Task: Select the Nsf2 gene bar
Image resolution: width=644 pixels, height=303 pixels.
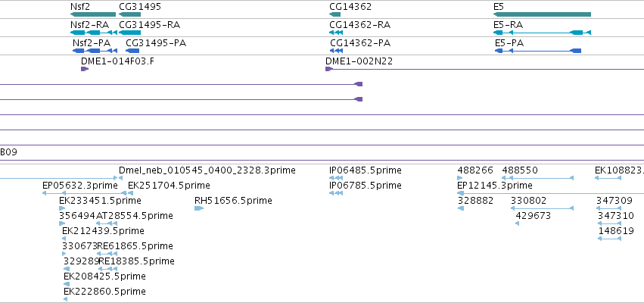Action: tap(93, 14)
